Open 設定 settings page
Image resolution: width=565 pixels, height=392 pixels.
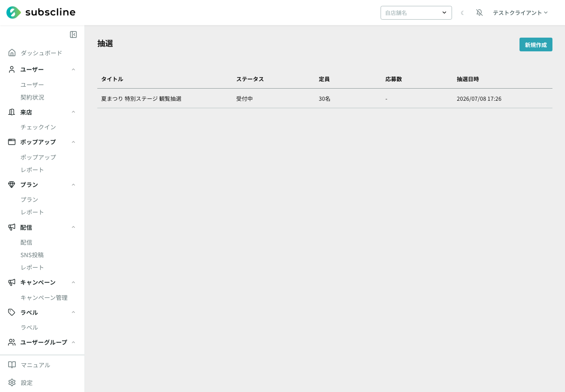click(27, 383)
